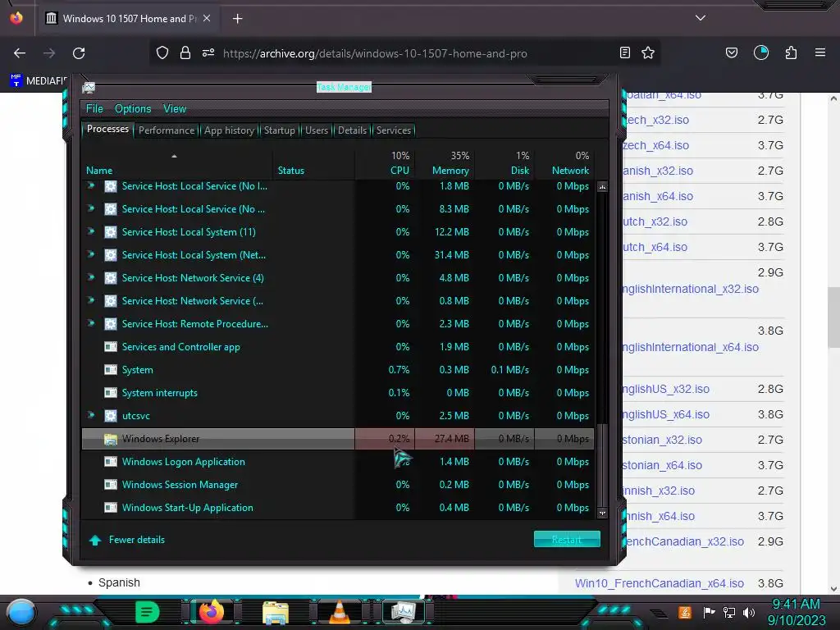Expand the 8.3 MB Service Host: Local Service row
The width and height of the screenshot is (840, 630).
91,208
